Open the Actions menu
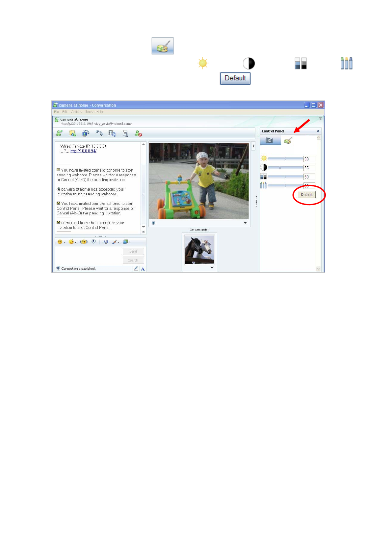 point(76,112)
